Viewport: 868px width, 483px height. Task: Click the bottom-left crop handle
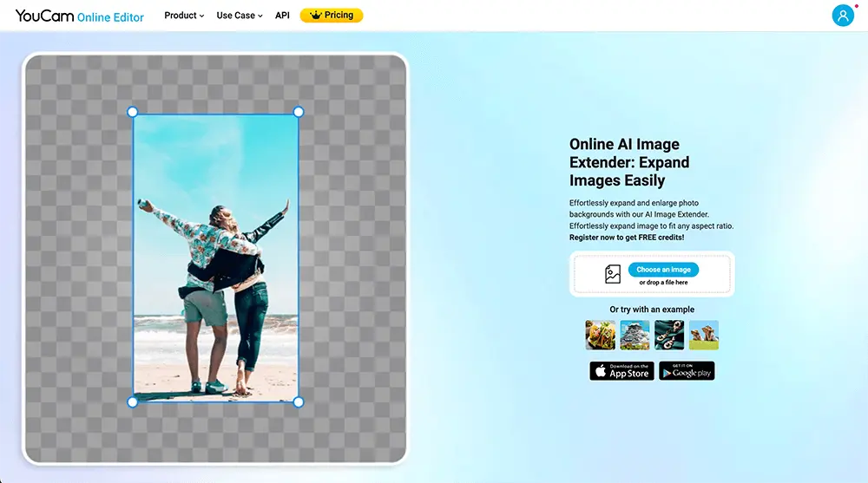click(x=132, y=402)
